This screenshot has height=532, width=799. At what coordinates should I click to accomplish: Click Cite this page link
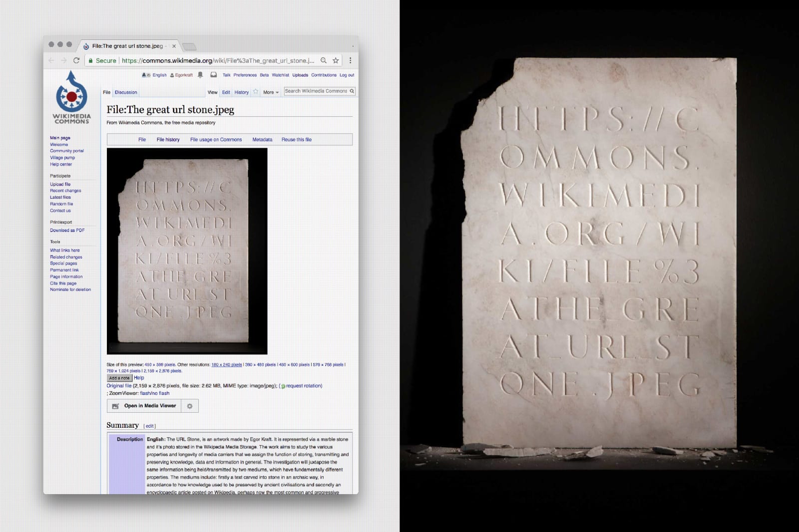pyautogui.click(x=63, y=283)
